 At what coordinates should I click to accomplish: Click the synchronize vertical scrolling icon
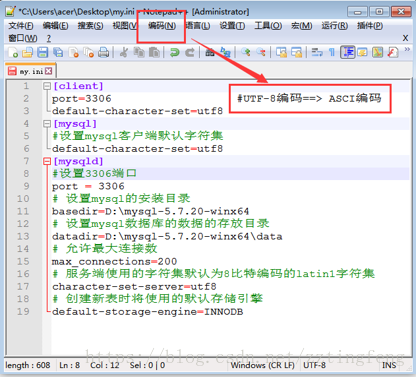click(281, 52)
